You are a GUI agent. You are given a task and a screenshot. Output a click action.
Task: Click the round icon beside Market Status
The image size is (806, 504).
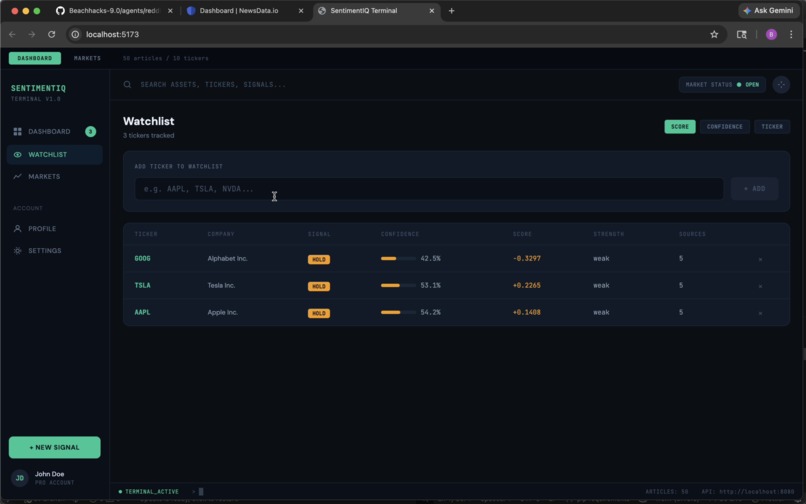pos(781,84)
